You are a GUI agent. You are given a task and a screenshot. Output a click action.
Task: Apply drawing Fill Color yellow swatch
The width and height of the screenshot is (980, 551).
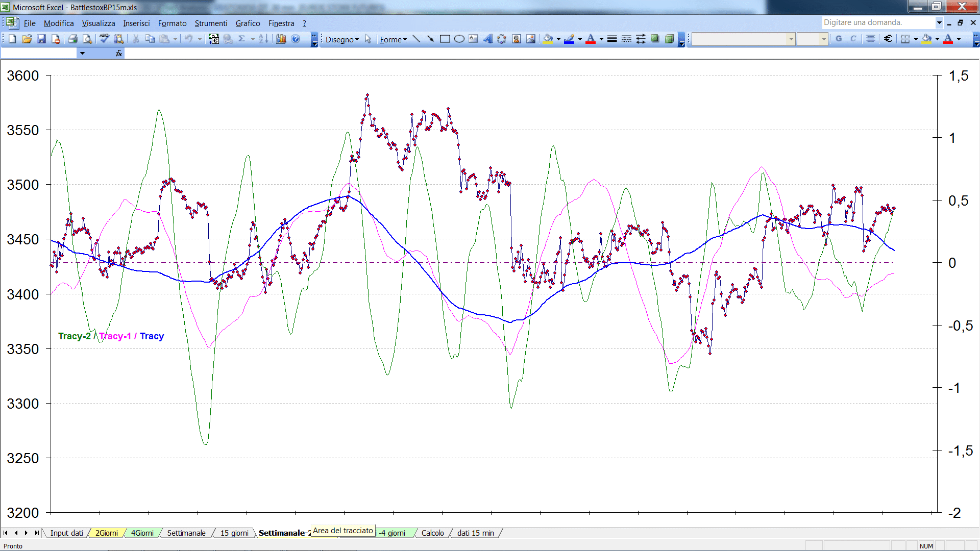(548, 39)
